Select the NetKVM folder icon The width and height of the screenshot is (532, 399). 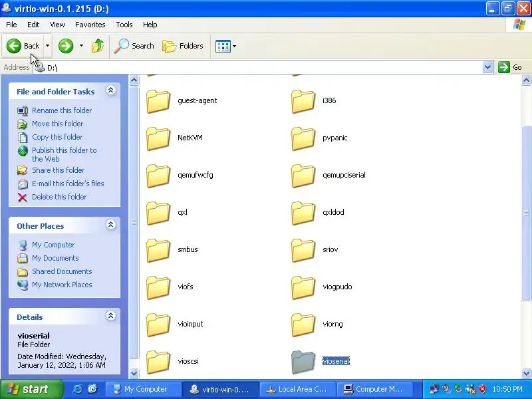(x=158, y=138)
